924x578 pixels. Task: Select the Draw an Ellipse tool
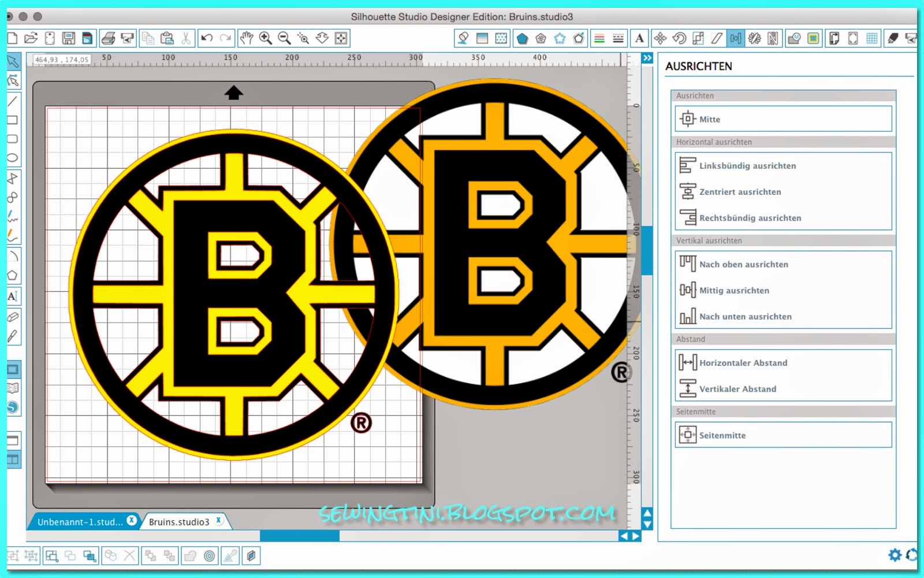click(x=13, y=158)
